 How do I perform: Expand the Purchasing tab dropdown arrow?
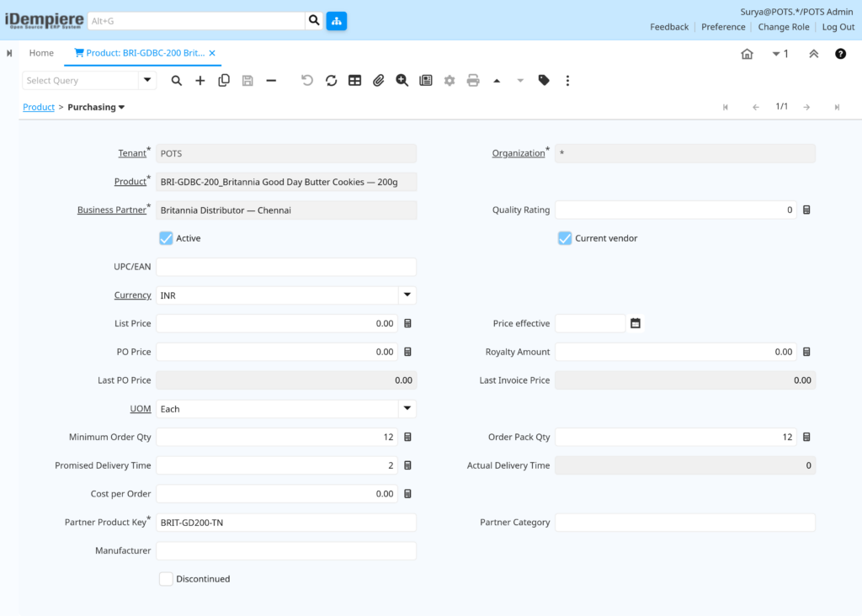(121, 107)
